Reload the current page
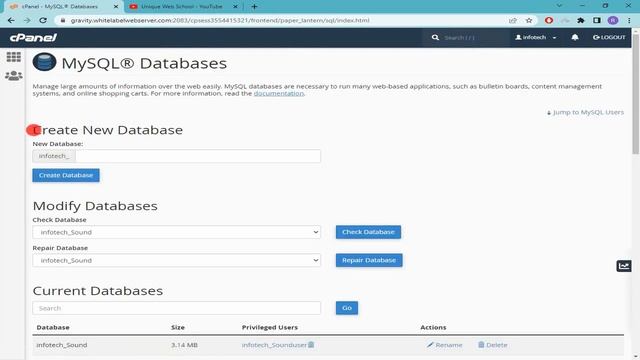This screenshot has height=360, width=640. tap(43, 20)
